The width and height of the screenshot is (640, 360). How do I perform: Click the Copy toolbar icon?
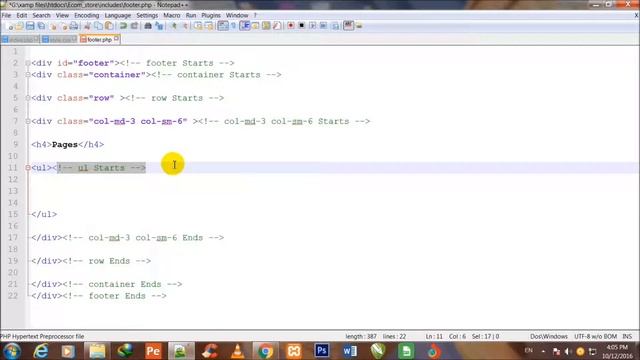(98, 26)
